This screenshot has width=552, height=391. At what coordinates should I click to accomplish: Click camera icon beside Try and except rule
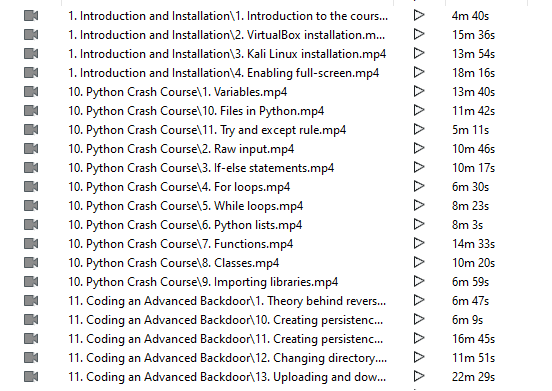click(31, 130)
